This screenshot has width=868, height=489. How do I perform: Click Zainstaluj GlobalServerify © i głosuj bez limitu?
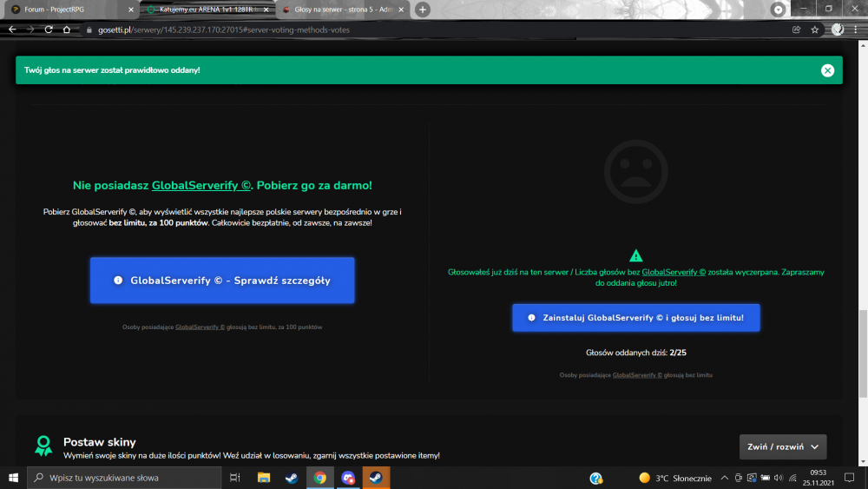[x=635, y=318]
